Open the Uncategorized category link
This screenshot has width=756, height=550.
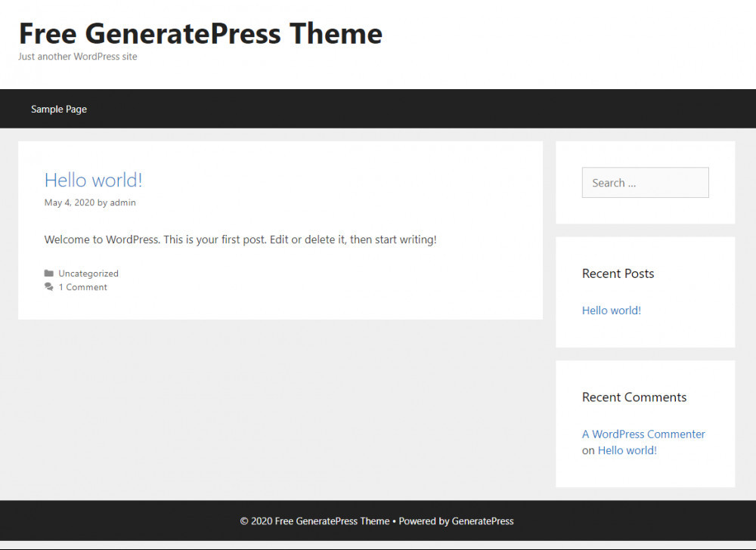click(88, 273)
